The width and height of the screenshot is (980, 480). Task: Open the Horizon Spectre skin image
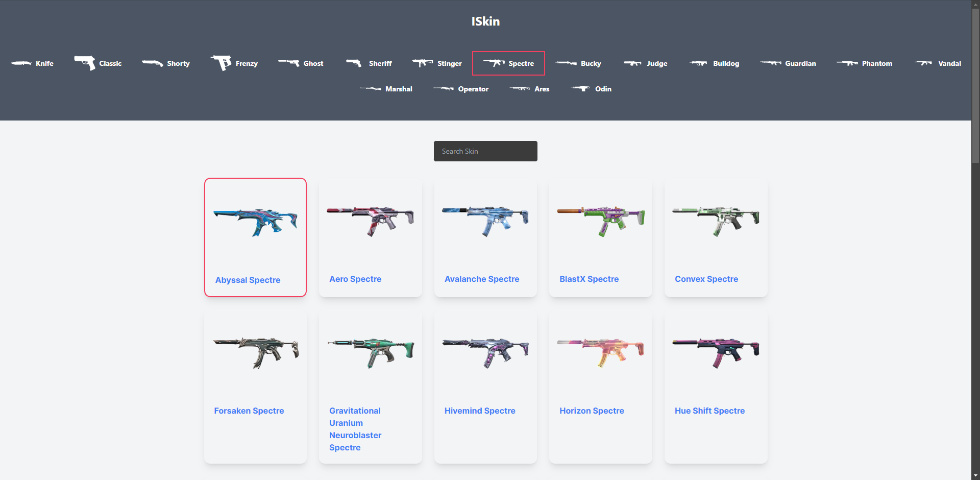(x=601, y=353)
